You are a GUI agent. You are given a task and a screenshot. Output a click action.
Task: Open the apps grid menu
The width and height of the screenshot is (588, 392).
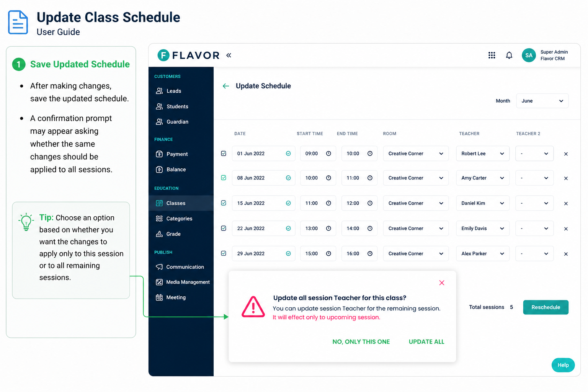[492, 56]
